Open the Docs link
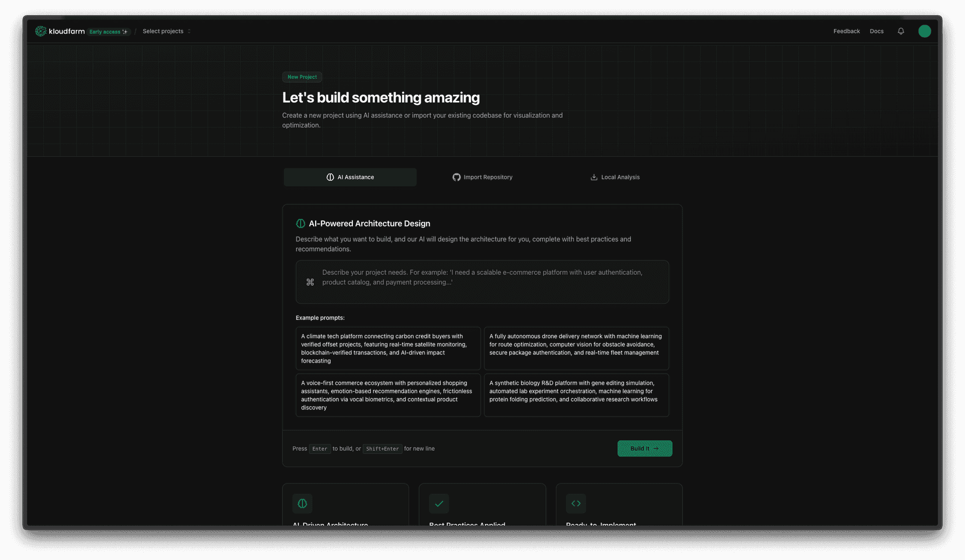The height and width of the screenshot is (560, 965). (x=876, y=31)
